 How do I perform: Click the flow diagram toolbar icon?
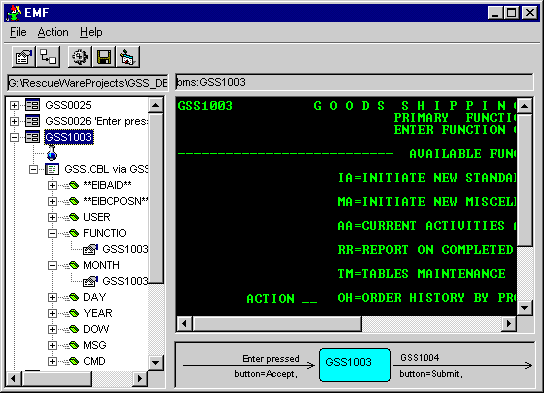[x=48, y=57]
